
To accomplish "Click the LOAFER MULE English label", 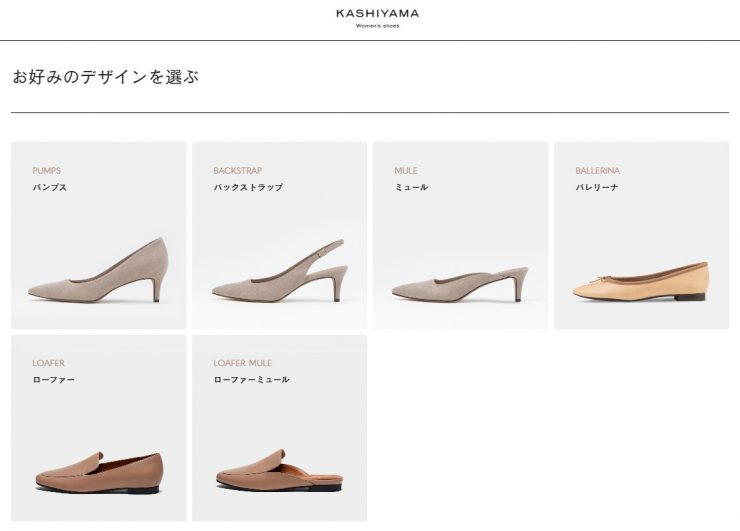I will [x=242, y=363].
